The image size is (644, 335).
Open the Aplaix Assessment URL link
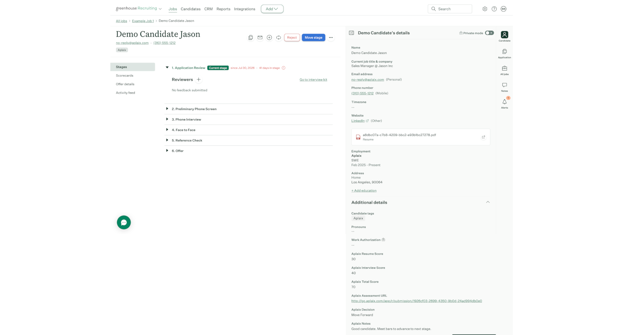pyautogui.click(x=417, y=301)
